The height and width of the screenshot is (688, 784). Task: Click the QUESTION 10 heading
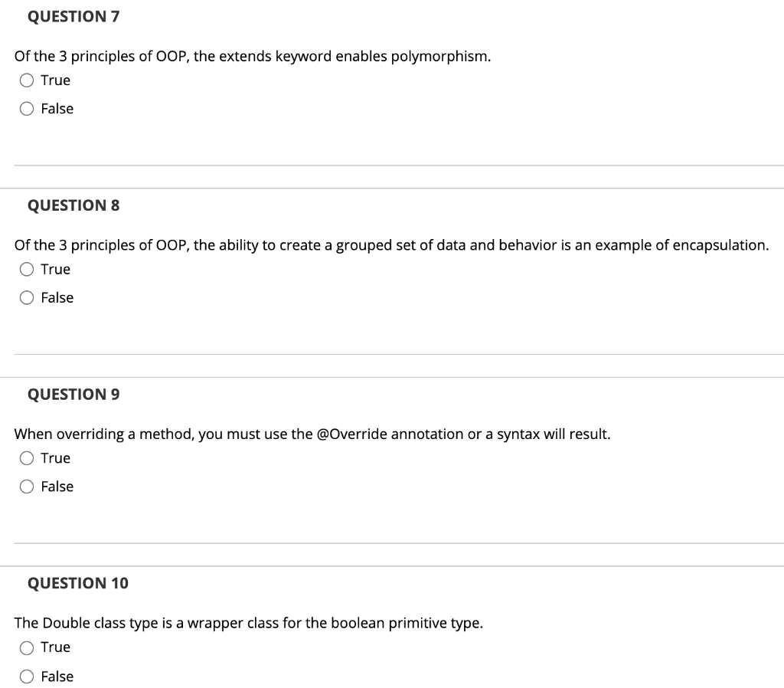pos(78,583)
